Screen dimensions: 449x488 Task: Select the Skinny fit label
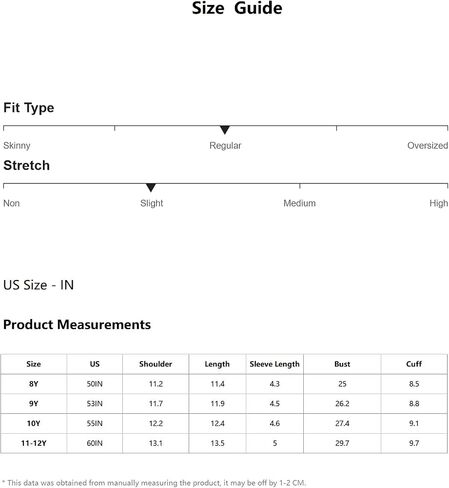pyautogui.click(x=17, y=146)
